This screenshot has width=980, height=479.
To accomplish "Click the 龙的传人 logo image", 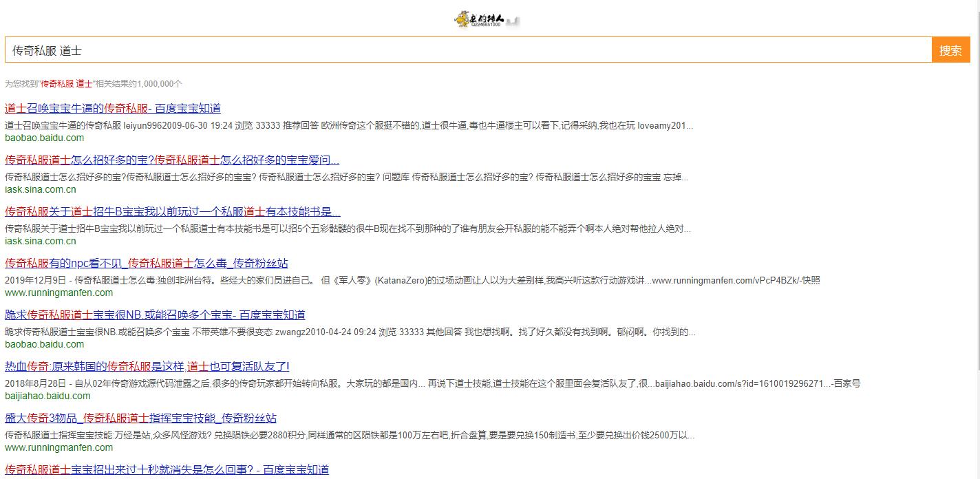I will pos(489,19).
